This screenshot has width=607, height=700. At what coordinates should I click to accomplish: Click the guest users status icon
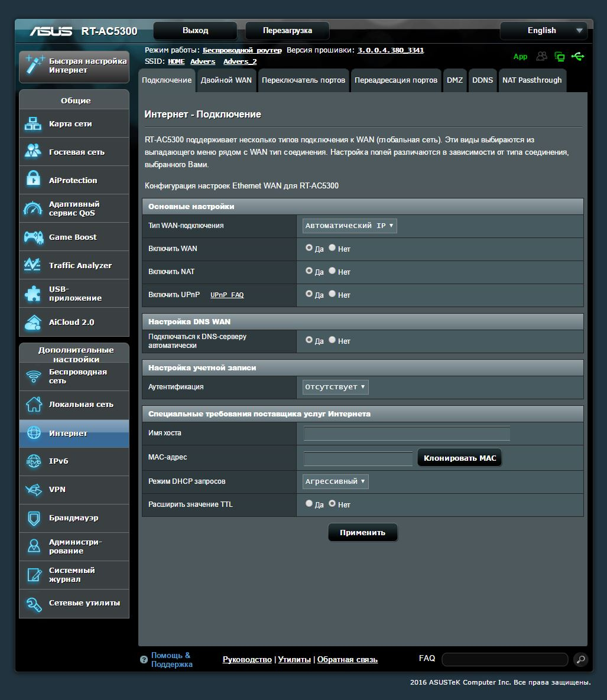542,56
